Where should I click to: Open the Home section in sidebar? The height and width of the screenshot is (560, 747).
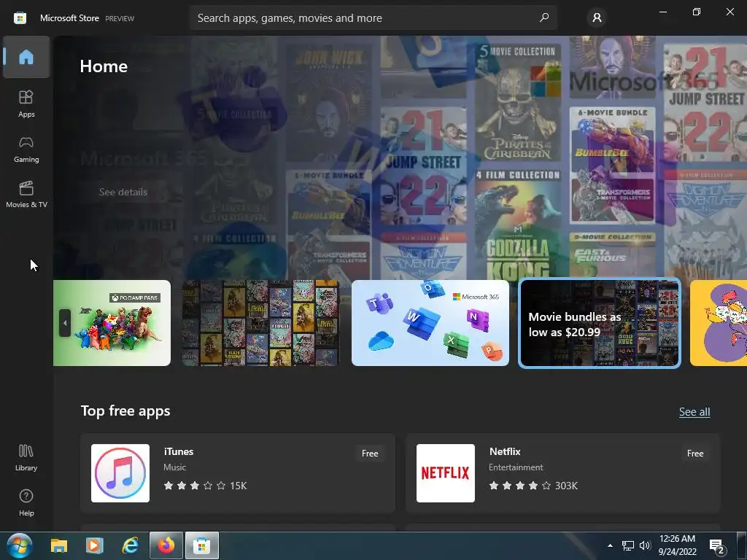point(26,57)
